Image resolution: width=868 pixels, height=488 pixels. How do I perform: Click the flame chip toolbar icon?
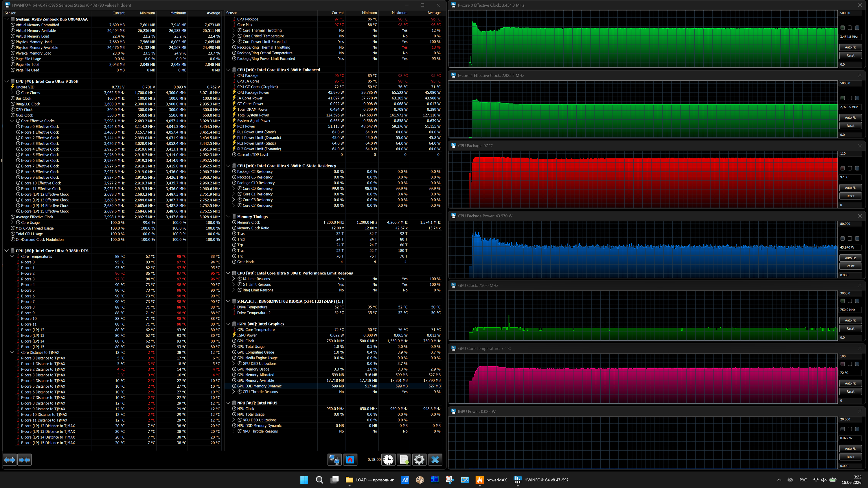(x=350, y=460)
